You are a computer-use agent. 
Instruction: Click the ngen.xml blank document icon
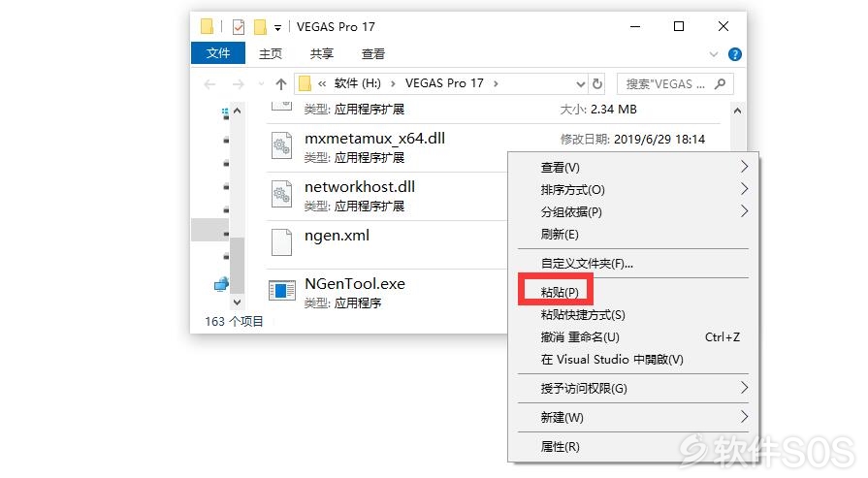click(282, 242)
